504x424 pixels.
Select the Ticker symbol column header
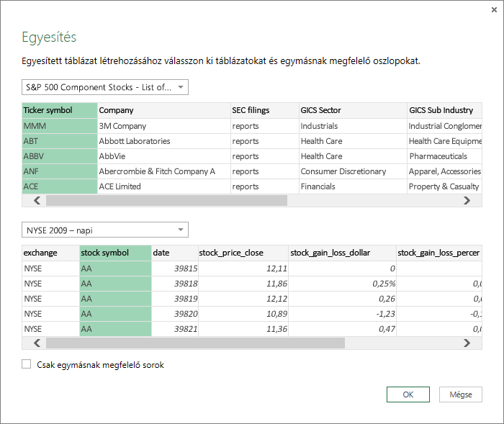[60, 110]
